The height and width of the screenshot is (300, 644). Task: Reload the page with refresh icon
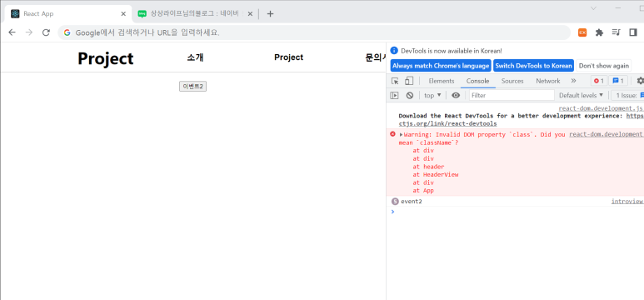(x=46, y=32)
